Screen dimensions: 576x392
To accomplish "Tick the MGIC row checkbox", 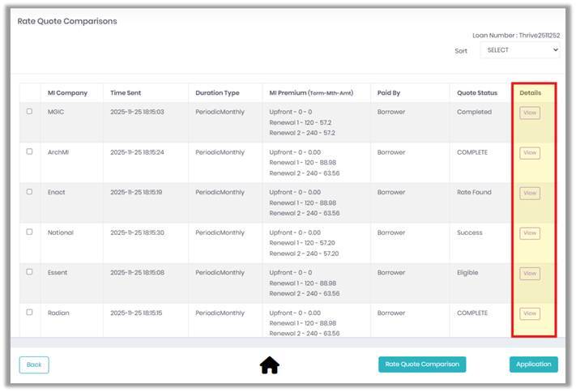I will tap(29, 111).
